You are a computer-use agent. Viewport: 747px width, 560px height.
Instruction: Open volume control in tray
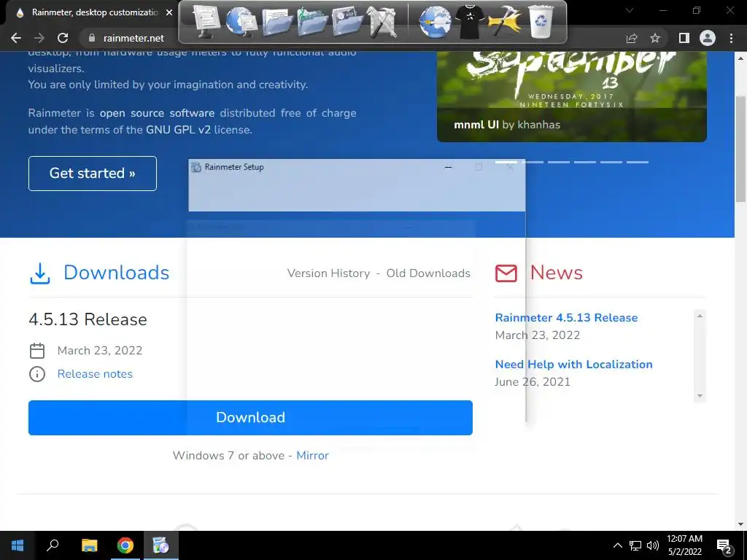[x=653, y=545]
